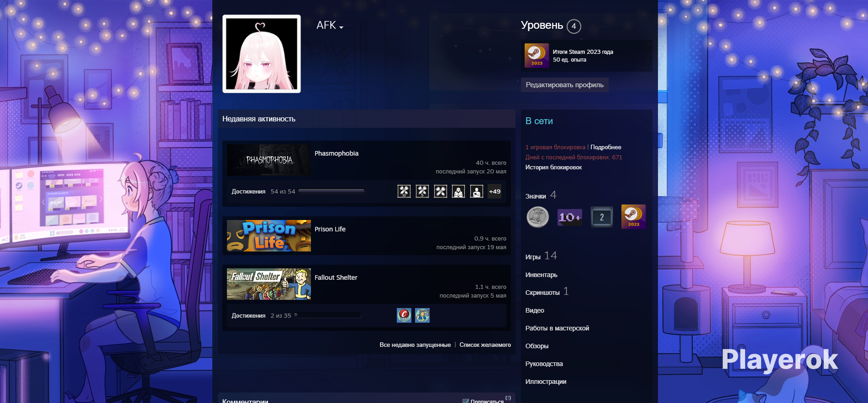Open the Игры 14 games list
Image resolution: width=868 pixels, height=403 pixels.
tap(541, 256)
